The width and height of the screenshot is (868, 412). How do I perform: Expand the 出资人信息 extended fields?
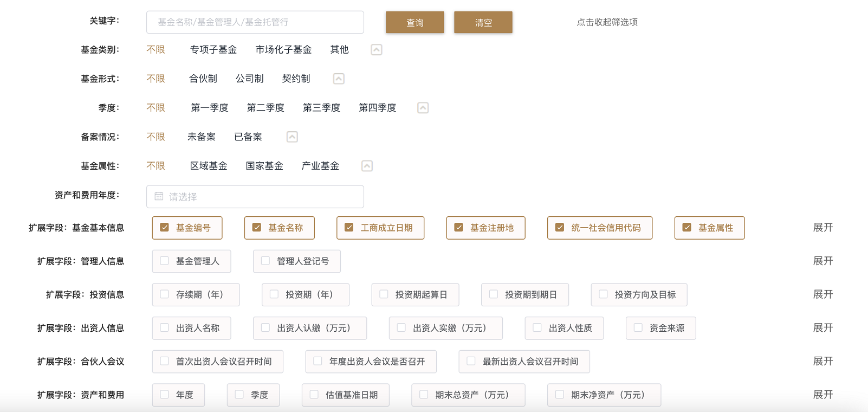click(x=823, y=327)
